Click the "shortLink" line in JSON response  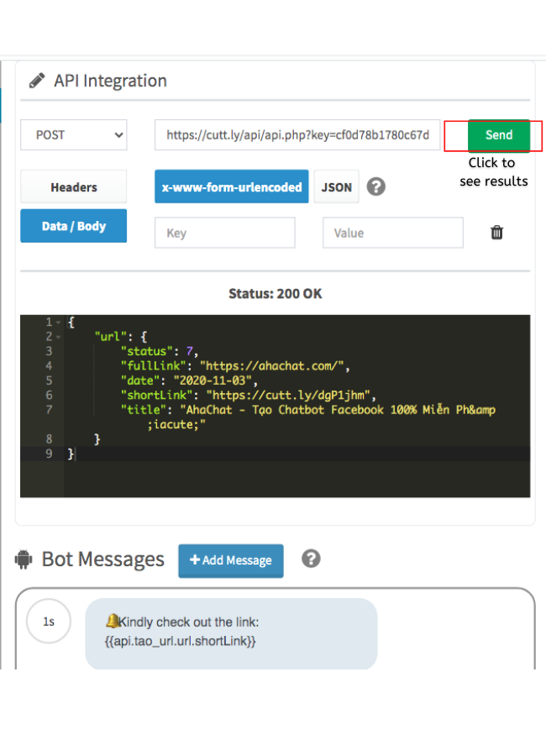[249, 396]
